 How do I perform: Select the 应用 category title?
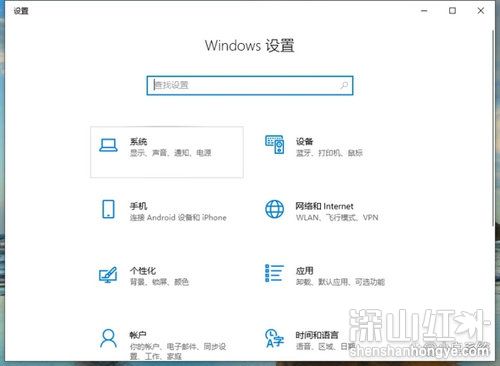pos(304,271)
